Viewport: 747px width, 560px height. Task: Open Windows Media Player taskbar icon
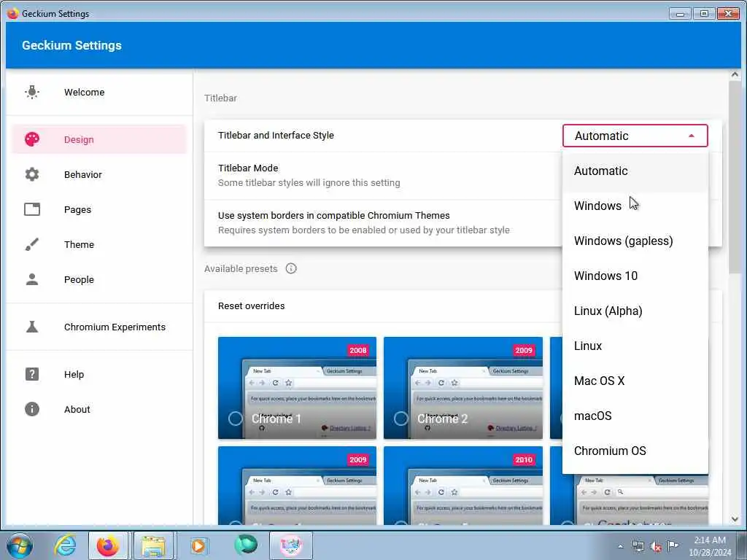pos(198,545)
